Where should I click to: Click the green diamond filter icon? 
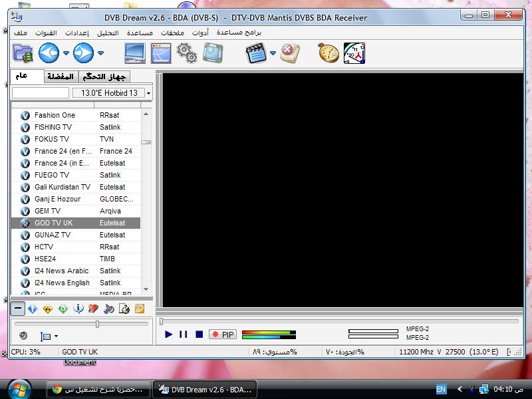63,309
